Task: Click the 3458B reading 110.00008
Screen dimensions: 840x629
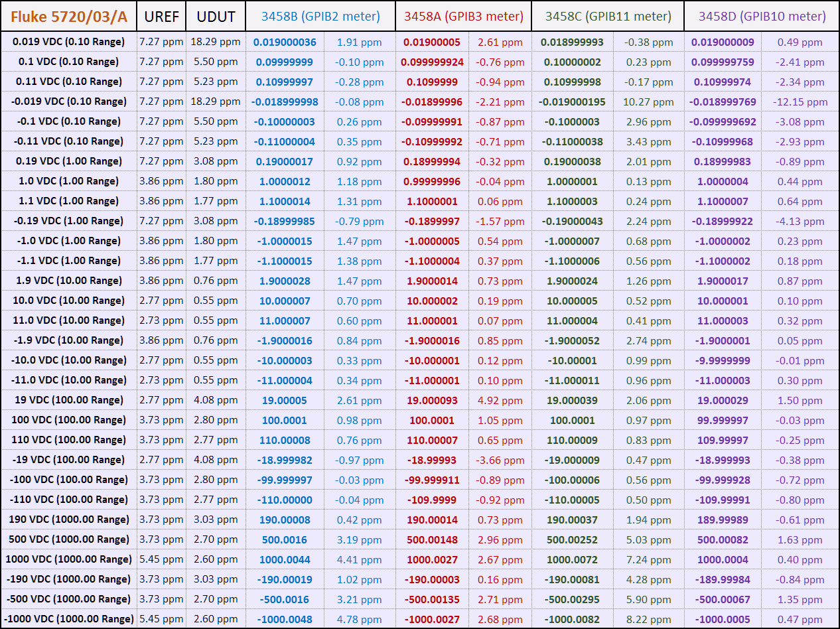Action: pos(285,441)
